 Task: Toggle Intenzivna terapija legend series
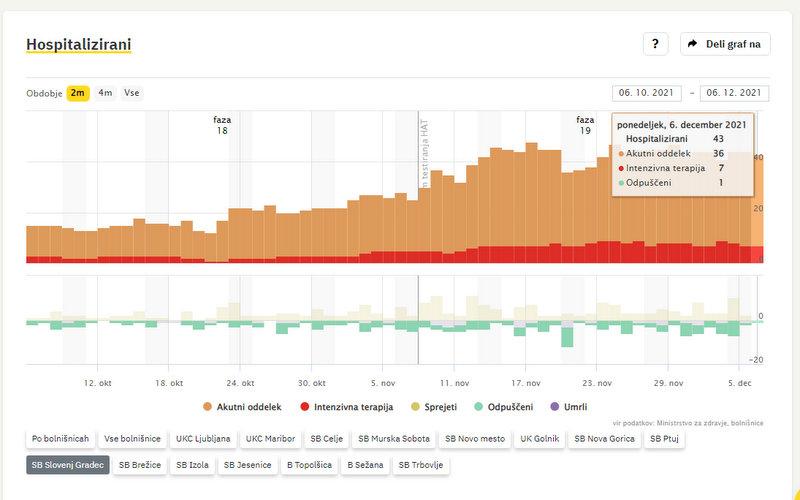pos(343,407)
